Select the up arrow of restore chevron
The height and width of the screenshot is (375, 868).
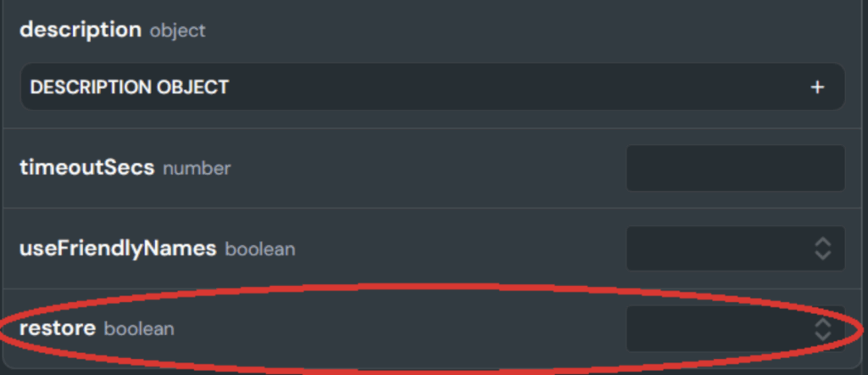pyautogui.click(x=823, y=322)
